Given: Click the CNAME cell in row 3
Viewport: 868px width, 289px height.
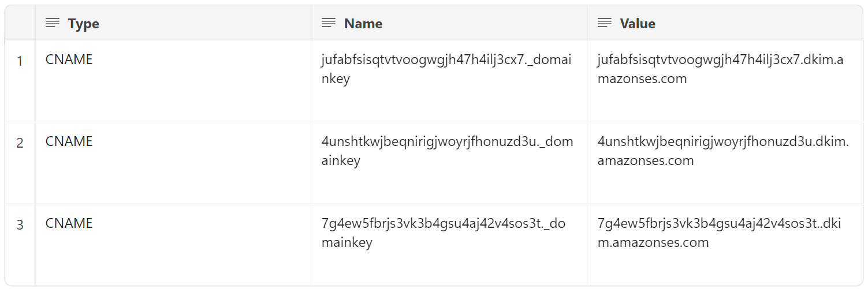Looking at the screenshot, I should click(173, 245).
